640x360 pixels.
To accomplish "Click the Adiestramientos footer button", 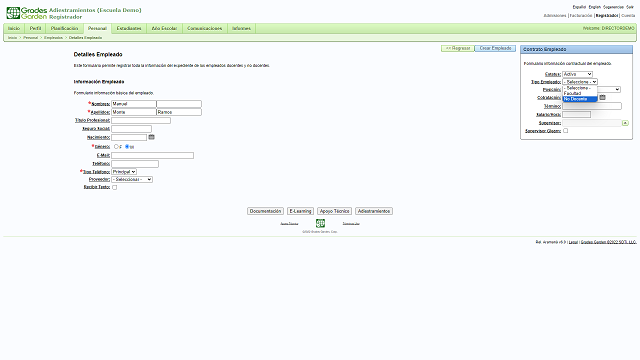I will [374, 211].
